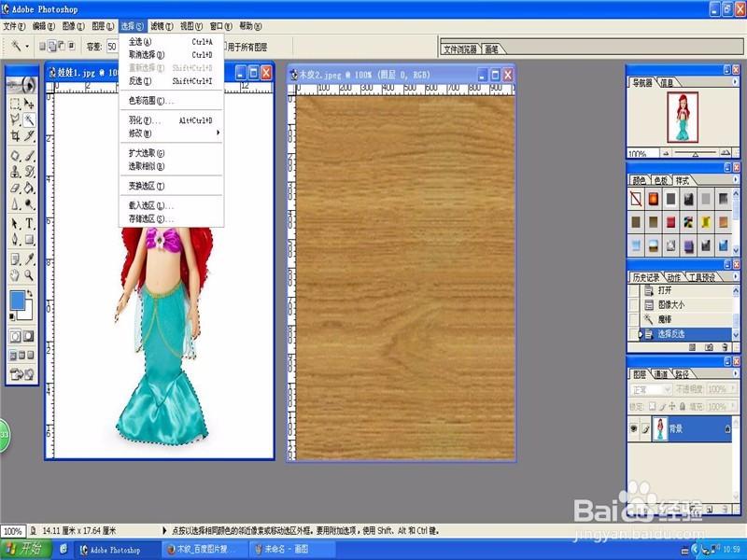This screenshot has width=747, height=560.
Task: Select the Slice tool
Action: point(29,136)
